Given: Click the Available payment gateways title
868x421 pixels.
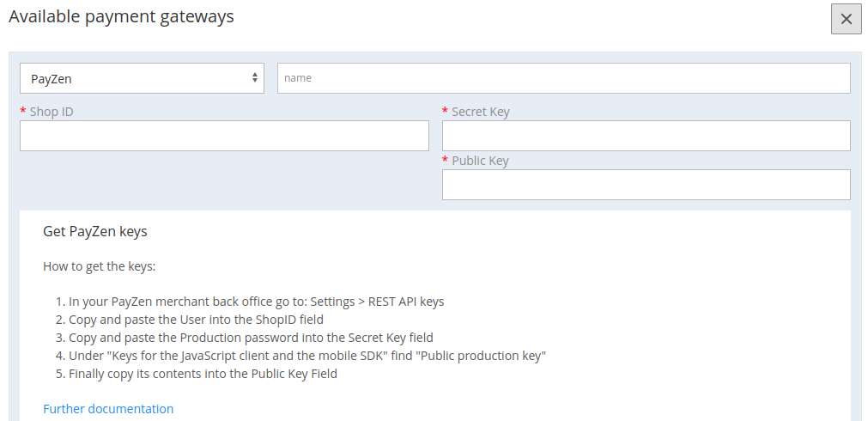Looking at the screenshot, I should 121,17.
